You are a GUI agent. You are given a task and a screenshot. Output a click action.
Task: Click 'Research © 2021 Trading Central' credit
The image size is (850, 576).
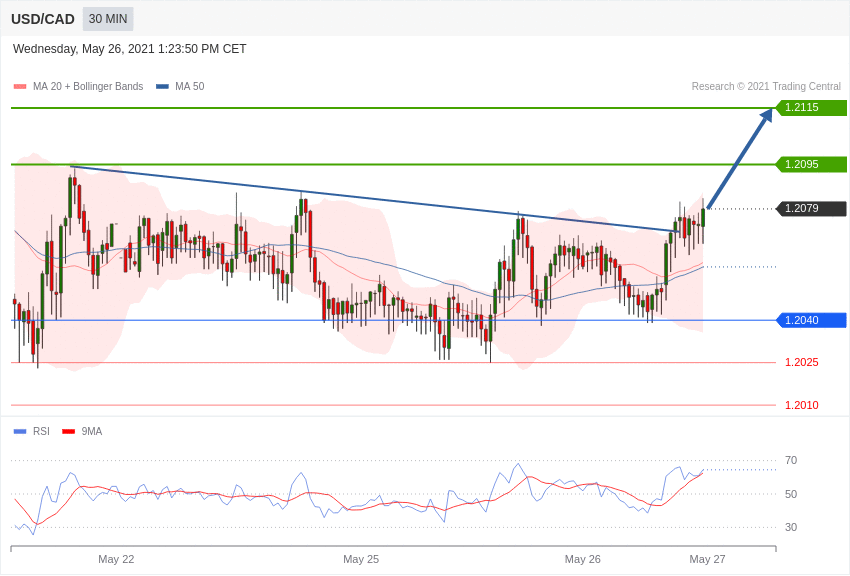tap(766, 87)
